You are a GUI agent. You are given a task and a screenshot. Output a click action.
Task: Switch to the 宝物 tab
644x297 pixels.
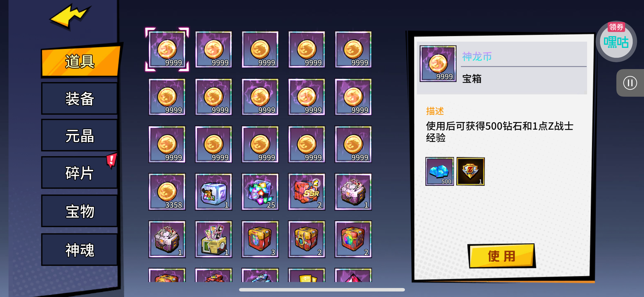click(x=79, y=211)
